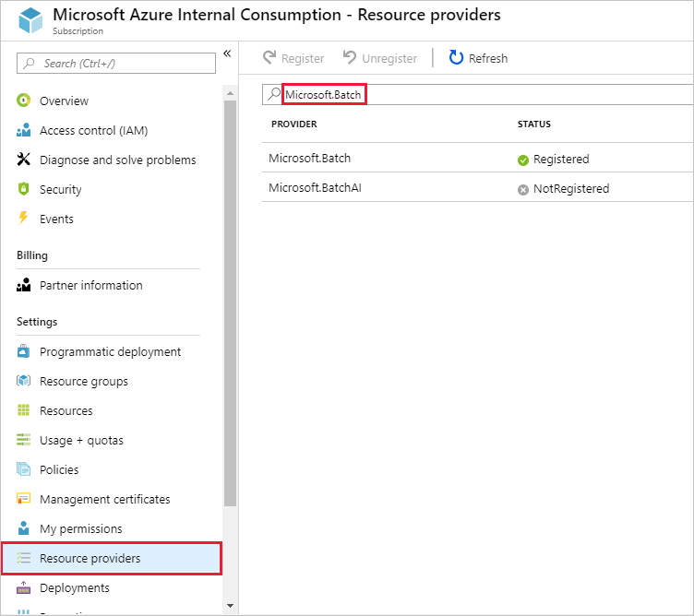Viewport: 694px width, 616px height.
Task: Open Management certificates settings
Action: (x=104, y=499)
